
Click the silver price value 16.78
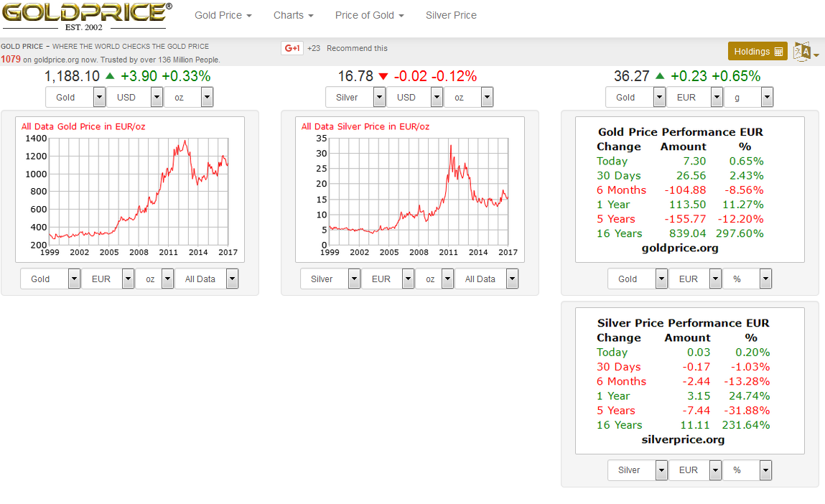355,76
